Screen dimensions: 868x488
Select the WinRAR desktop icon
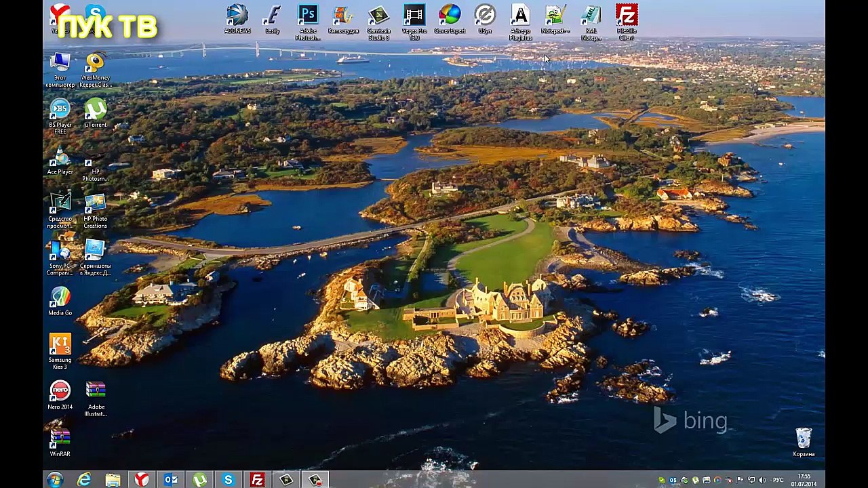coord(60,439)
